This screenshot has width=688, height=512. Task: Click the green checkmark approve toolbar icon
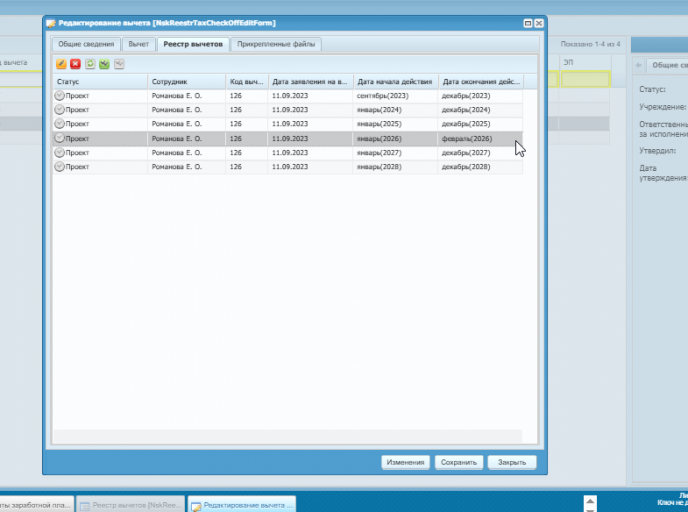point(104,64)
